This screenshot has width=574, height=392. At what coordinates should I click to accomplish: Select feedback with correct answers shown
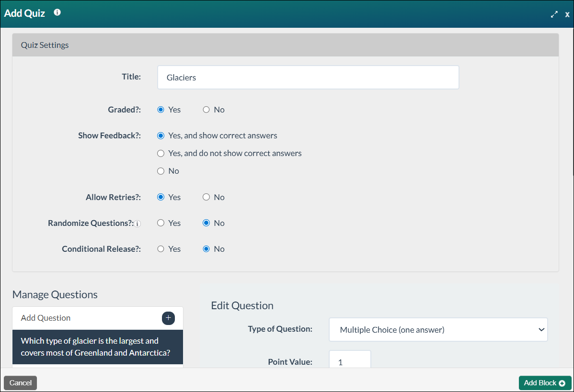pos(161,135)
